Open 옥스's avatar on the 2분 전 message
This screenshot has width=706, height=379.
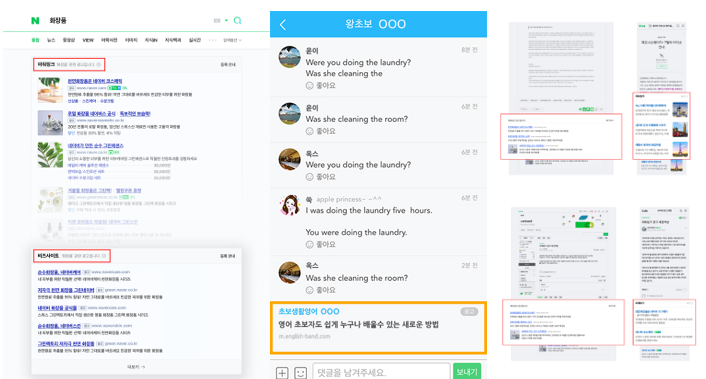click(x=290, y=272)
